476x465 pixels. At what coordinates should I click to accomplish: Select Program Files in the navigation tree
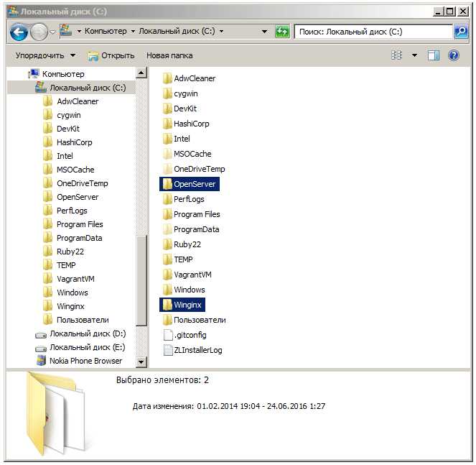[80, 224]
